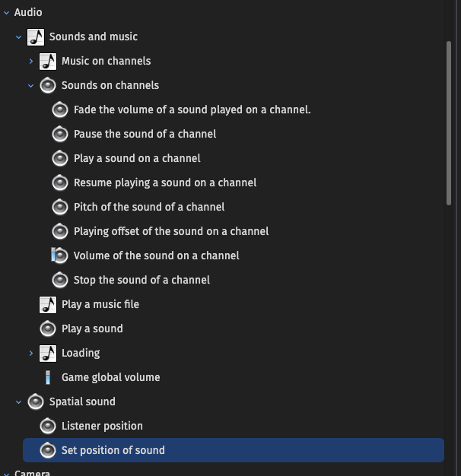
Task: Expand the Loading group
Action: click(31, 353)
